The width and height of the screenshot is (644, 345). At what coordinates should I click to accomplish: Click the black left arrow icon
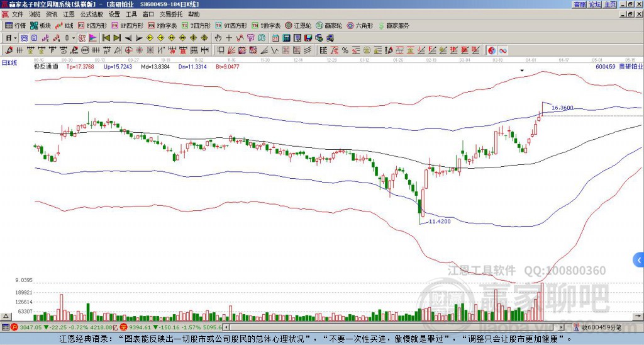pyautogui.click(x=128, y=38)
